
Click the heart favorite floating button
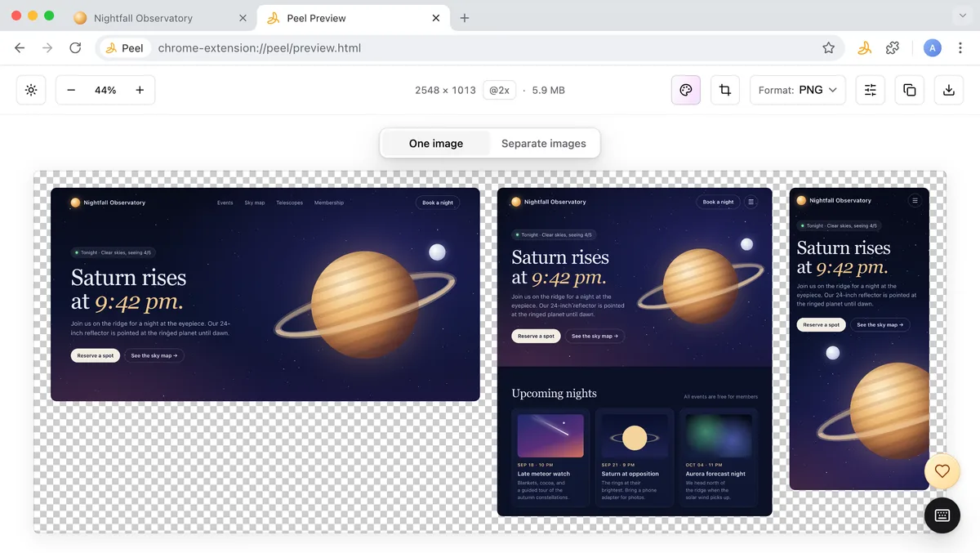[942, 471]
